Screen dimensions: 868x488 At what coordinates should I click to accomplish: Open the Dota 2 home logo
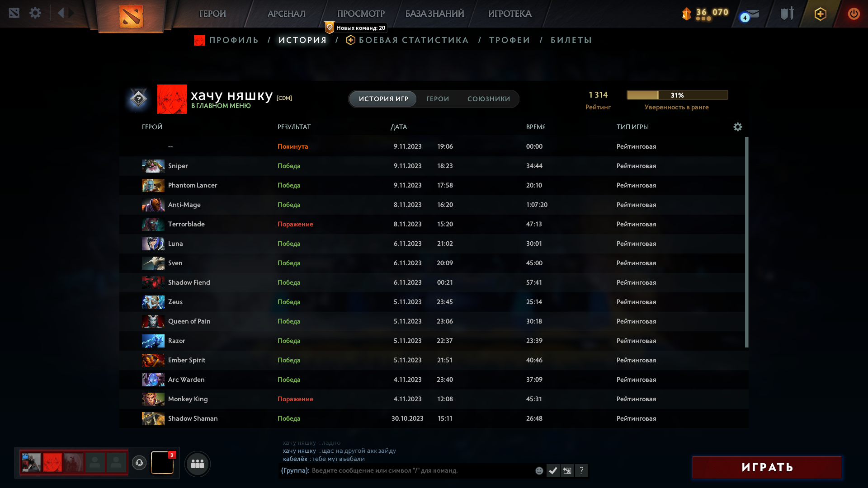tap(131, 16)
